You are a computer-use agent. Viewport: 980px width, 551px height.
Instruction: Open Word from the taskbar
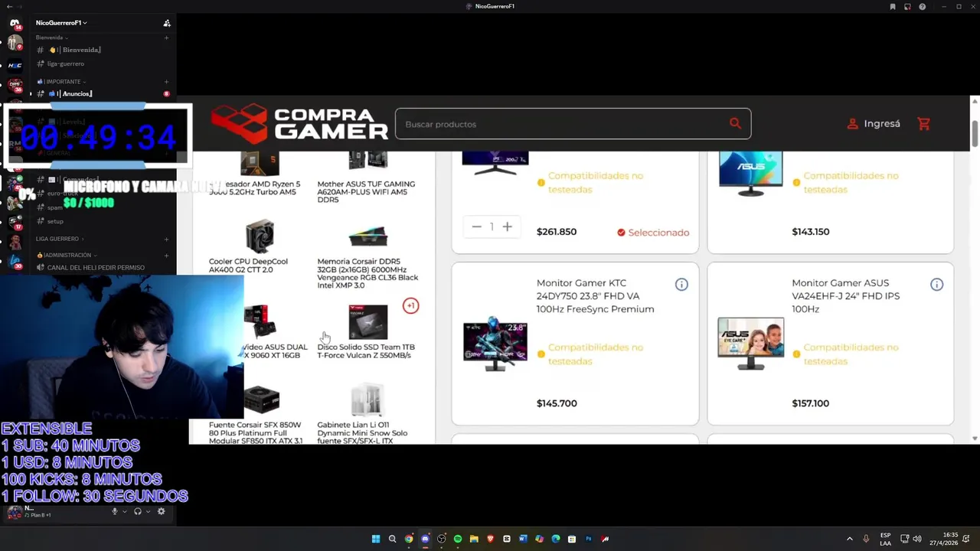point(523,539)
